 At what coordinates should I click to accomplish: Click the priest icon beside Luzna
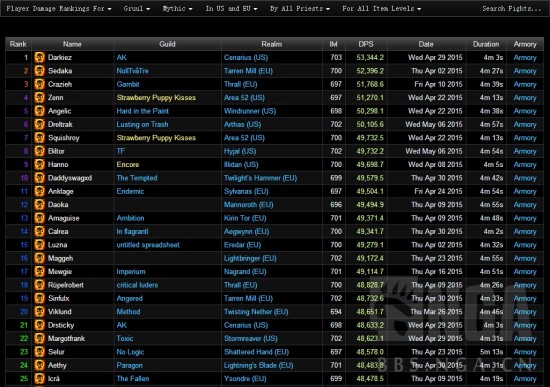point(39,245)
